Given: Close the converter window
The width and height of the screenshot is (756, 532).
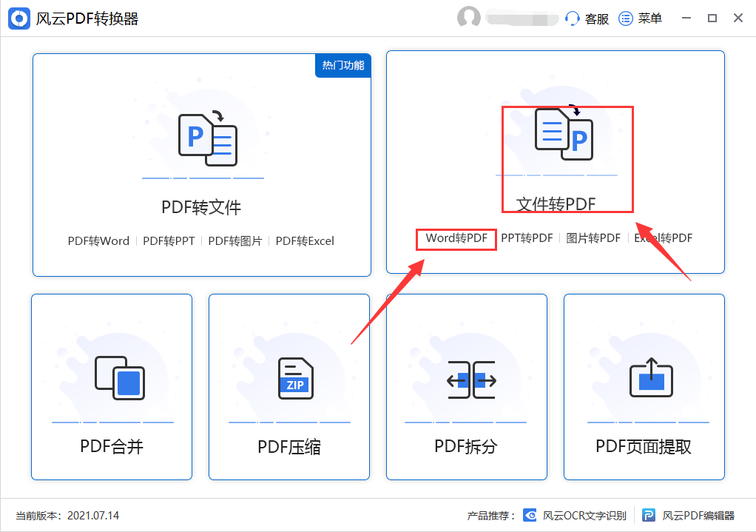Looking at the screenshot, I should (738, 18).
